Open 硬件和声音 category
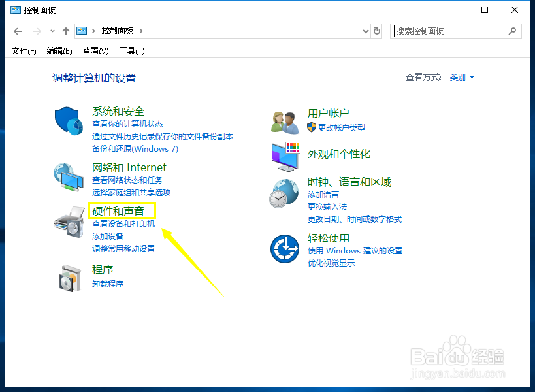The image size is (535, 392). point(118,211)
